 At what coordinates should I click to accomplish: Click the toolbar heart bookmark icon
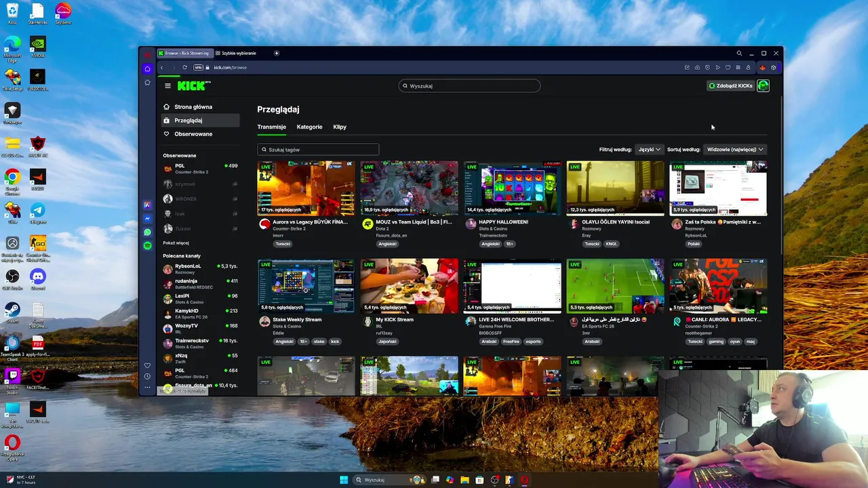point(728,67)
